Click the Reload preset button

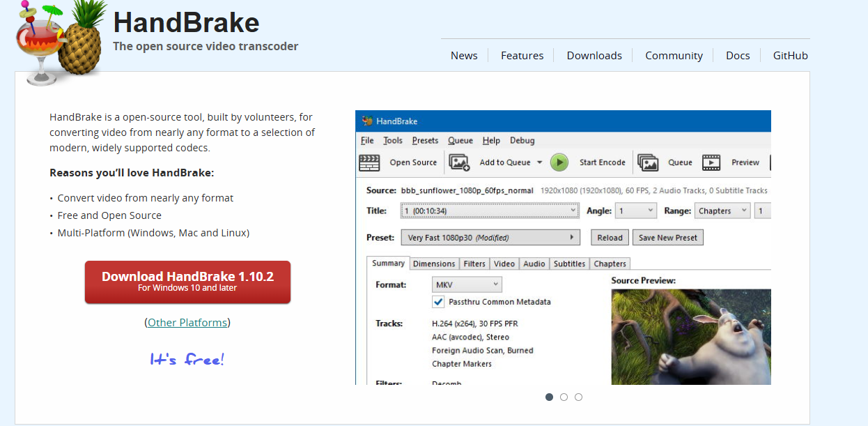pyautogui.click(x=610, y=238)
